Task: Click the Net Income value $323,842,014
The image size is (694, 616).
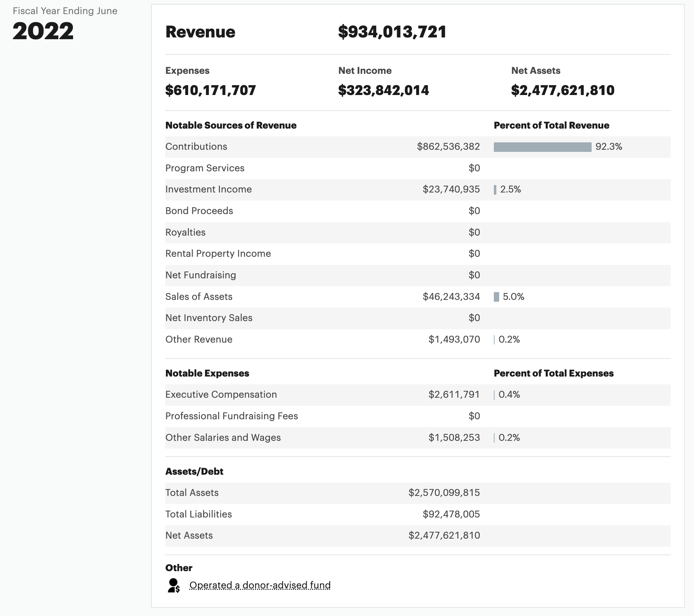Action: [x=383, y=90]
